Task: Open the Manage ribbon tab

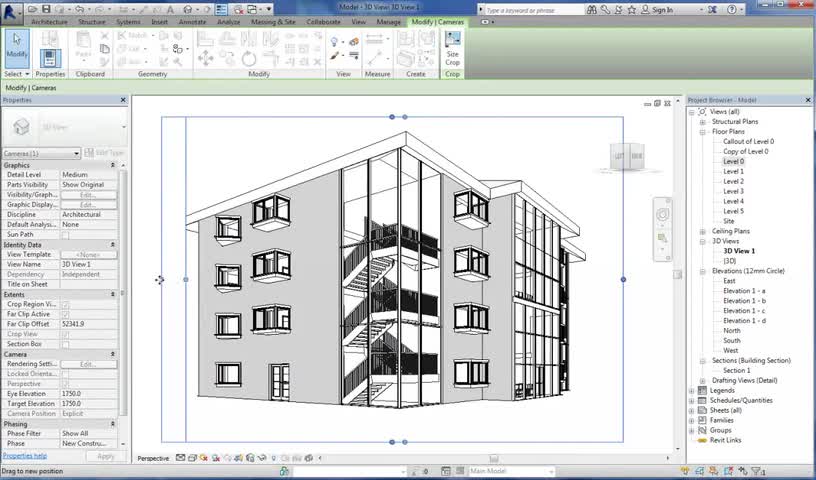Action: click(388, 22)
